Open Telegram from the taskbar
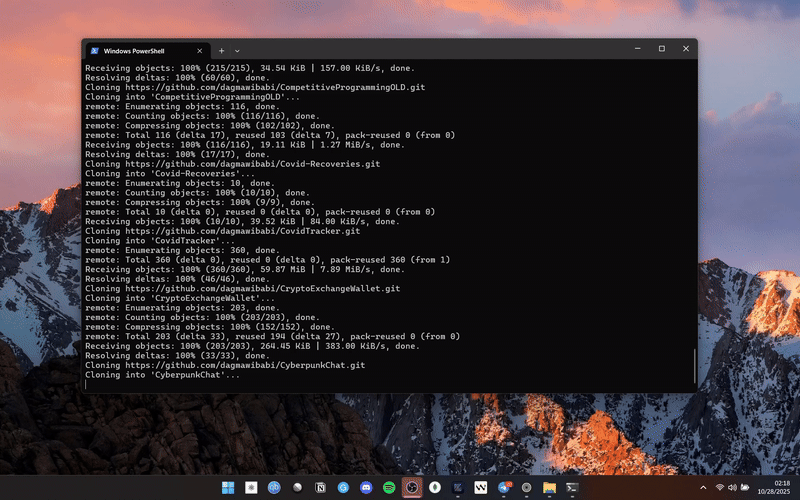The height and width of the screenshot is (500, 800). click(503, 487)
